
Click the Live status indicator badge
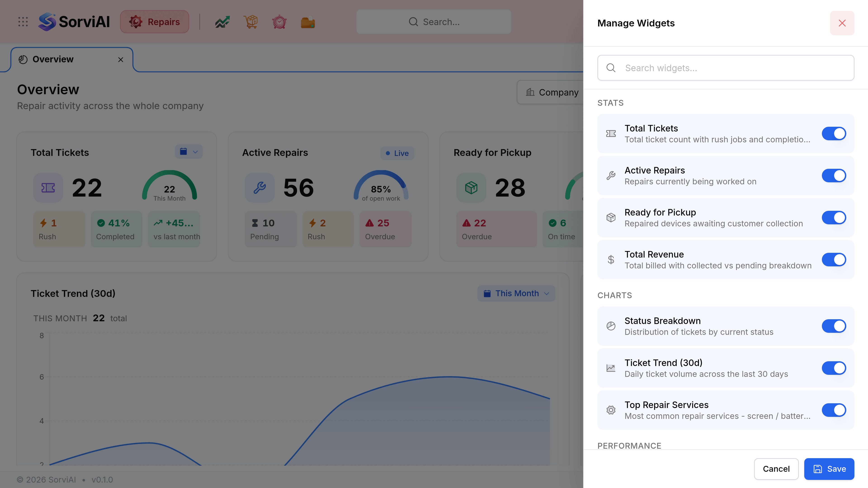pos(397,153)
